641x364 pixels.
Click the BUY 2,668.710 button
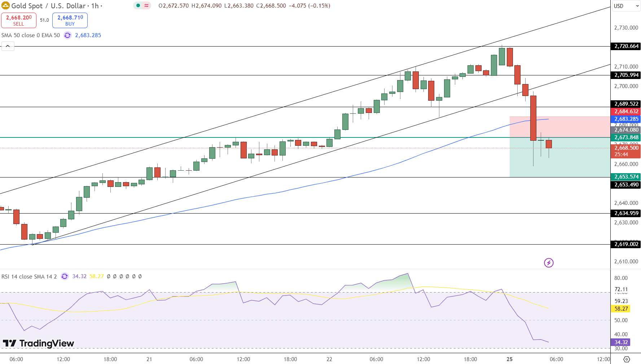point(70,20)
